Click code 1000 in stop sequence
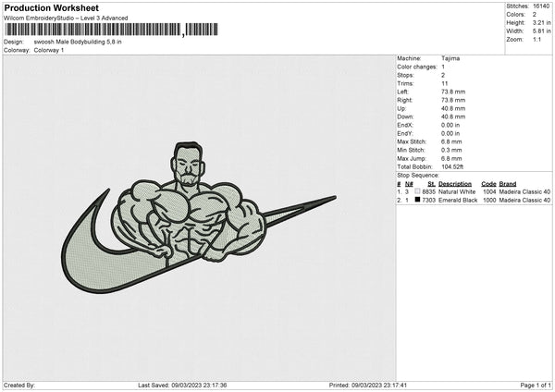 coord(489,201)
